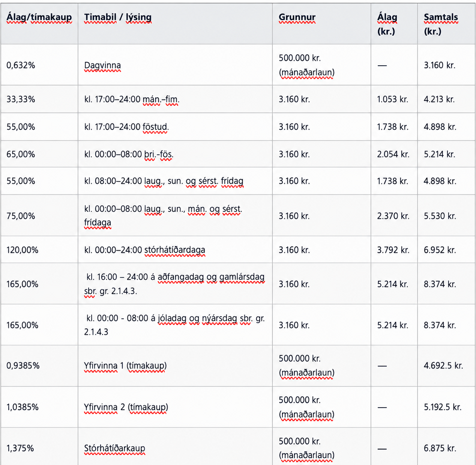The image size is (476, 465).
Task: Select the 5.192.5 kr. total cell
Action: [446, 407]
